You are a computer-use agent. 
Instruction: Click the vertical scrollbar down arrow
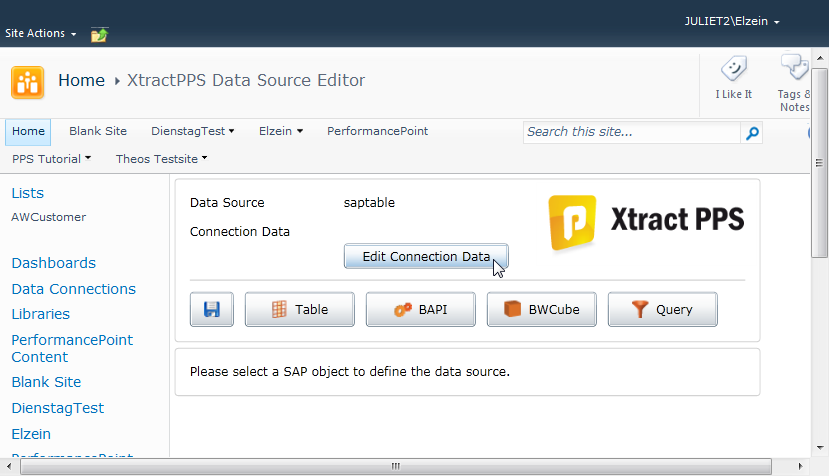click(819, 447)
